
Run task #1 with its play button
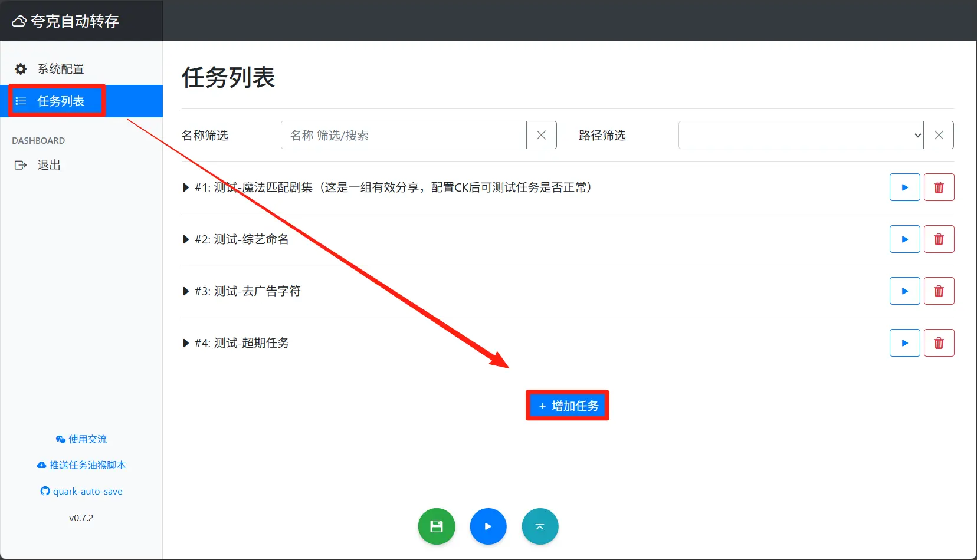pos(904,187)
